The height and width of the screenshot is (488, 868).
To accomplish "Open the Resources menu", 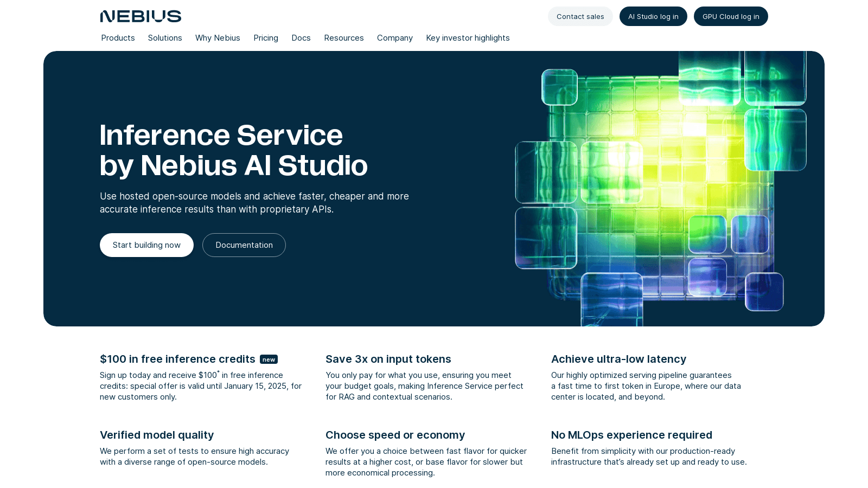I will point(344,38).
